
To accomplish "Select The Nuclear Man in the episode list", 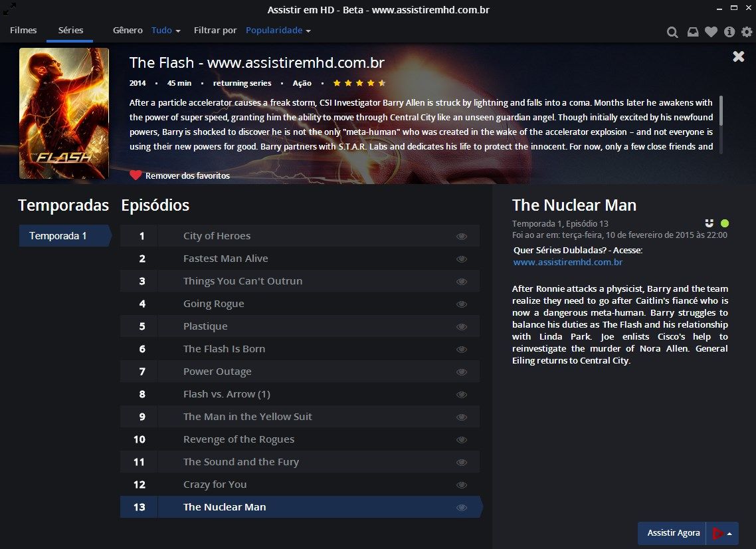I will point(225,507).
